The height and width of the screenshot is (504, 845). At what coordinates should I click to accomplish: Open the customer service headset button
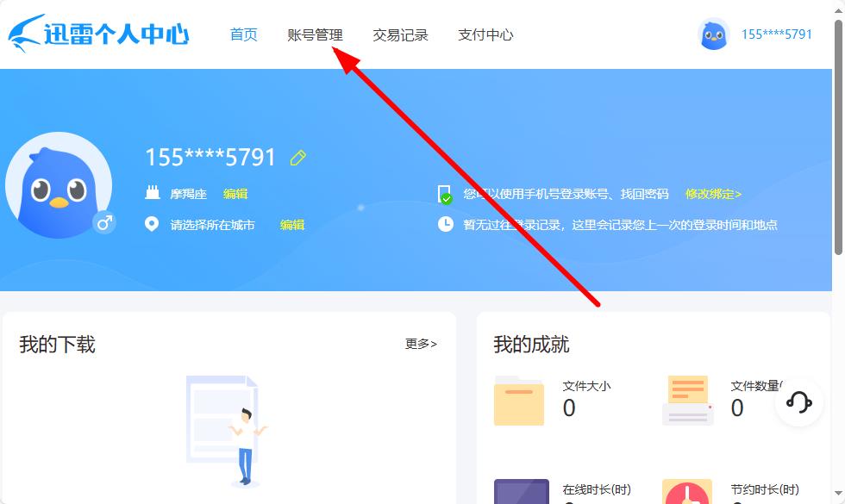point(799,401)
